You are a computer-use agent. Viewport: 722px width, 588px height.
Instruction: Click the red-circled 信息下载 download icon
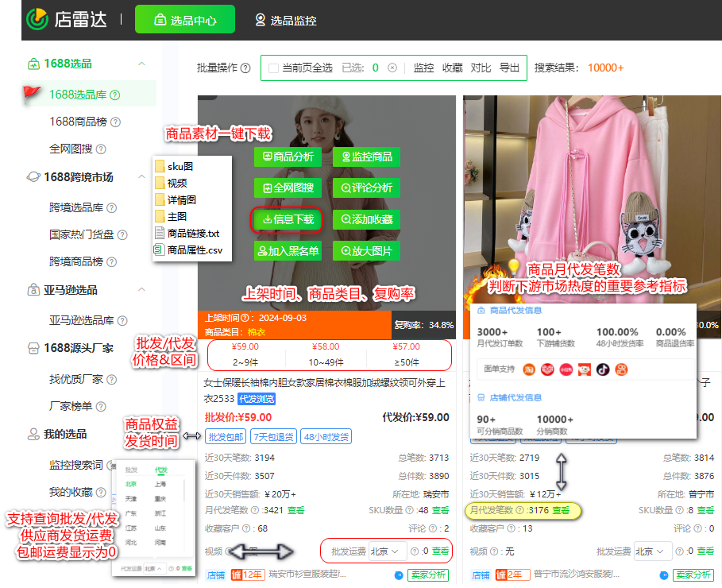[x=288, y=219]
